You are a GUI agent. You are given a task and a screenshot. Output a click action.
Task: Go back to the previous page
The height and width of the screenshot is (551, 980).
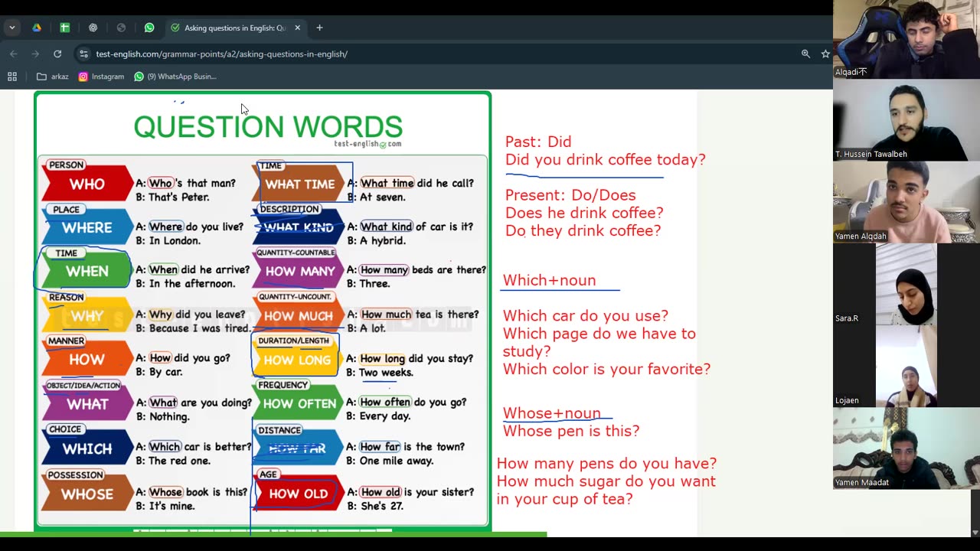pyautogui.click(x=14, y=54)
